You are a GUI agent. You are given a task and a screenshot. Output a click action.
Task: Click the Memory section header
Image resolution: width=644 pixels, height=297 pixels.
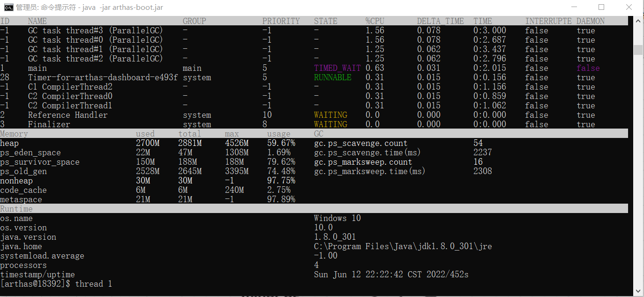click(x=14, y=134)
